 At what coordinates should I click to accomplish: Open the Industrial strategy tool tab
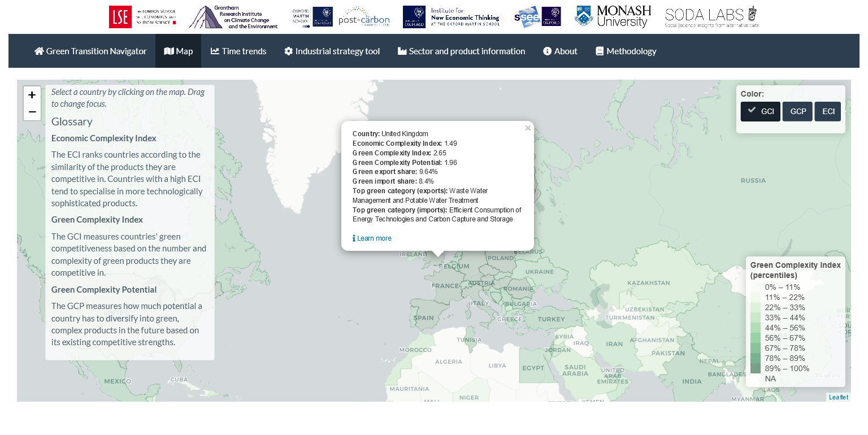pyautogui.click(x=332, y=51)
